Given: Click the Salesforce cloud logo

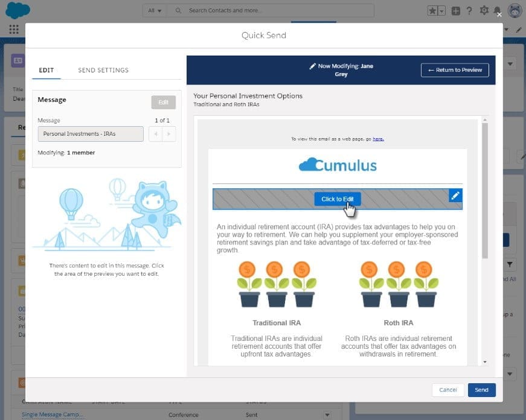Looking at the screenshot, I should (x=18, y=10).
